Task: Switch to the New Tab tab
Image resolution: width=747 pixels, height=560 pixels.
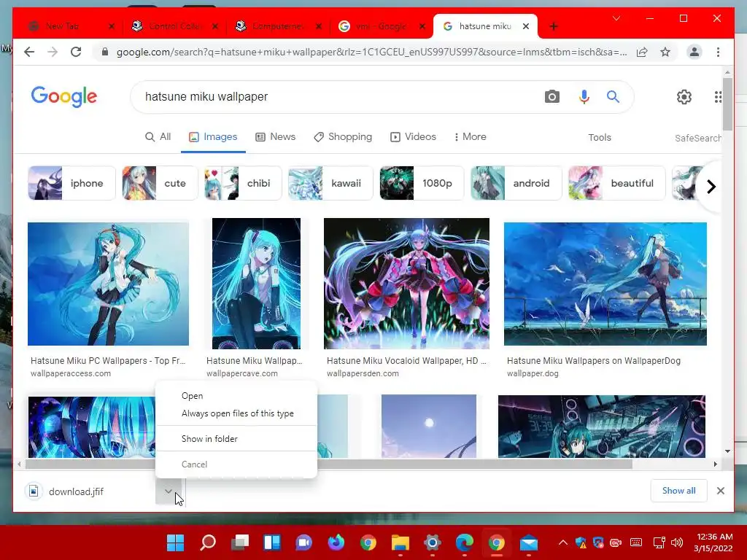Action: tap(71, 26)
